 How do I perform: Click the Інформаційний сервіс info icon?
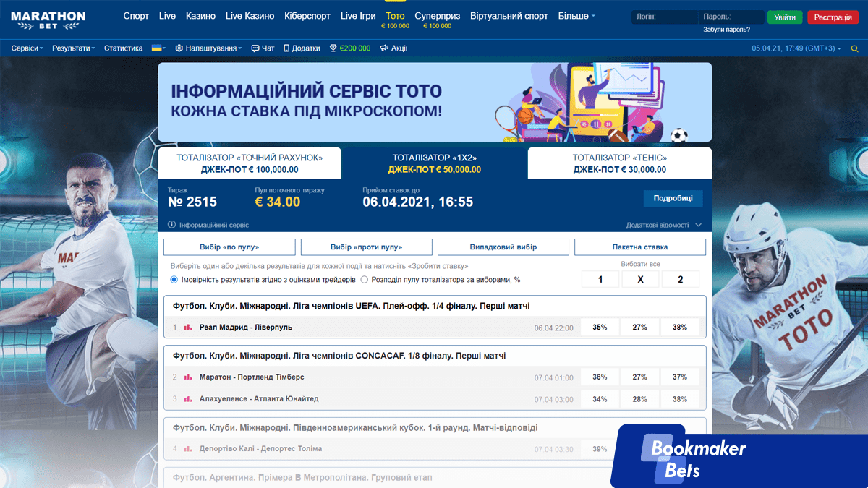(x=172, y=225)
